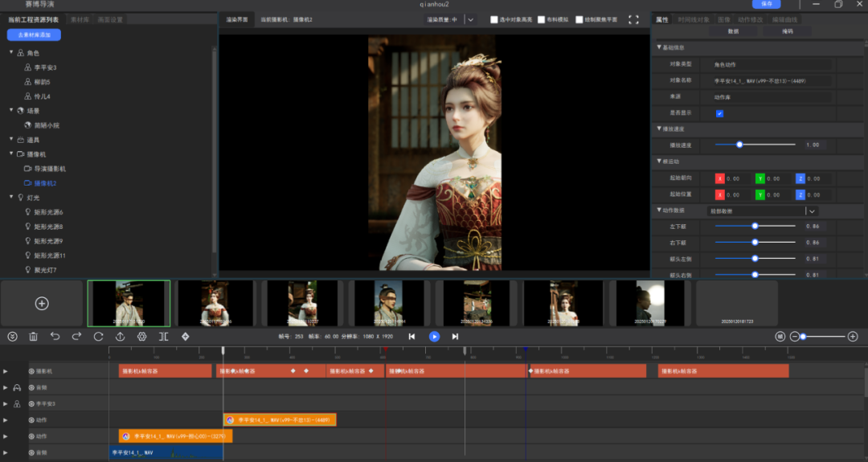
Task: Collapse the 场景 tree group
Action: point(11,110)
